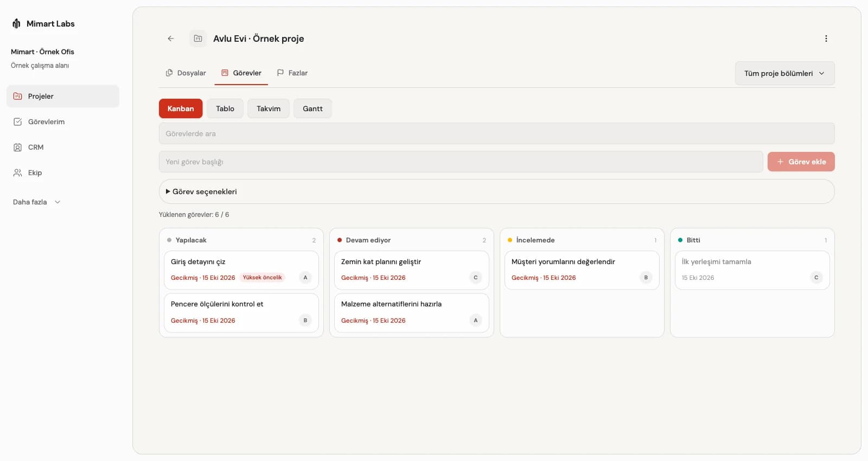Screen dimensions: 868x461
Task: Select the Görevler tab
Action: click(241, 73)
